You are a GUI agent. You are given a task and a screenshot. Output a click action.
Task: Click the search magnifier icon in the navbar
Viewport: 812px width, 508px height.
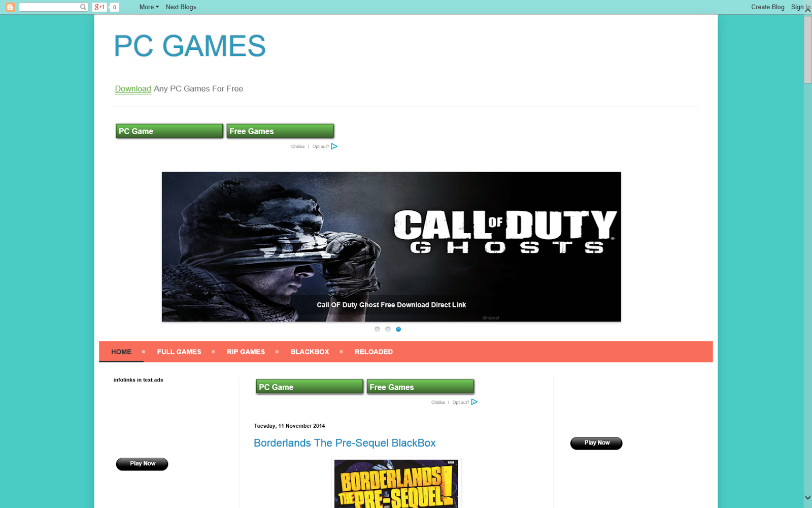pyautogui.click(x=83, y=7)
